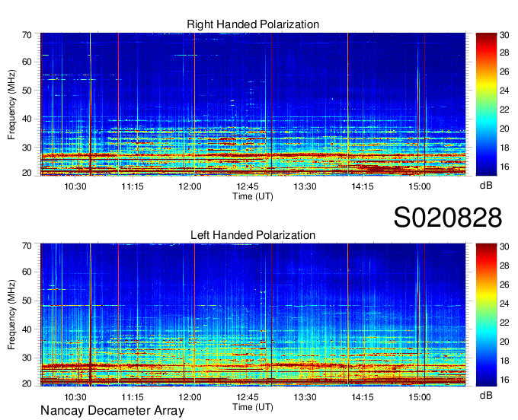Click the 70 MHz tick on the top plot
Viewport: 518px width, 420px height.
(x=27, y=35)
